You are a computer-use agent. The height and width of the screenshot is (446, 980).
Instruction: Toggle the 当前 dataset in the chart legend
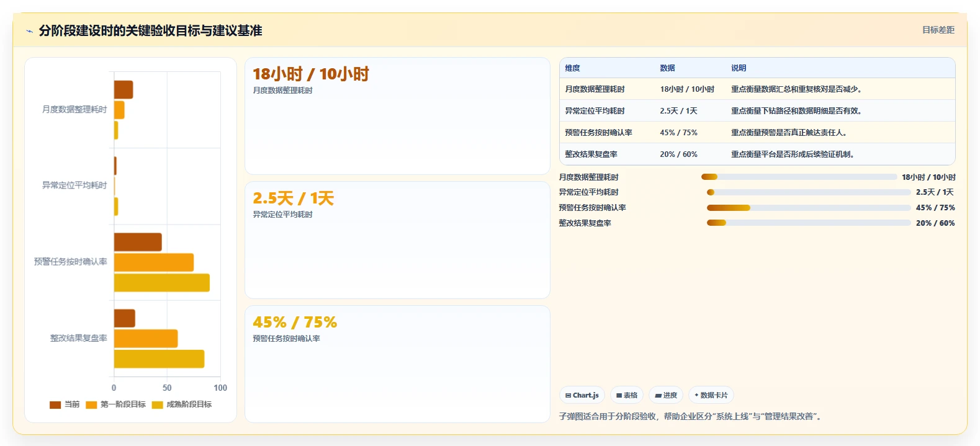pos(65,404)
